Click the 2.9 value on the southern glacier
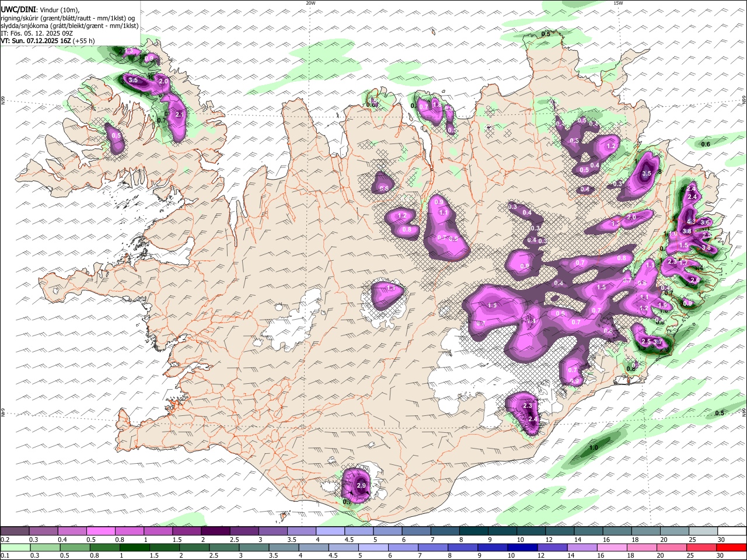 (x=361, y=485)
